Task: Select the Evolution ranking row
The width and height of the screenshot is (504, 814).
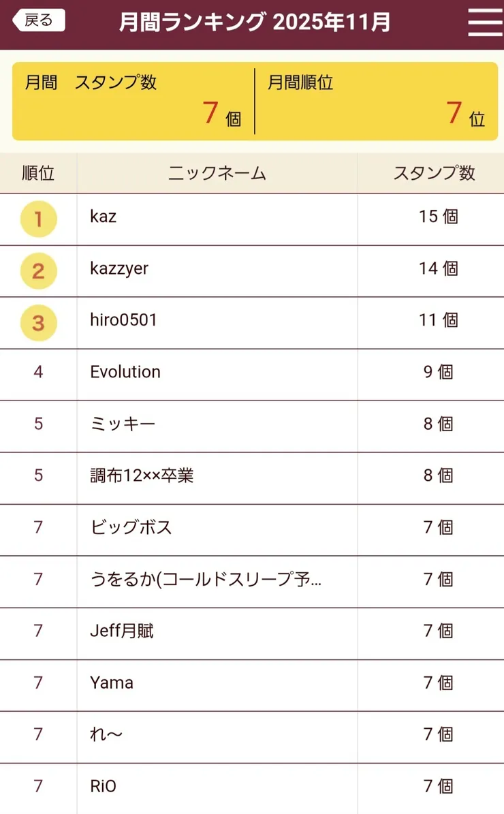Action: click(x=125, y=372)
